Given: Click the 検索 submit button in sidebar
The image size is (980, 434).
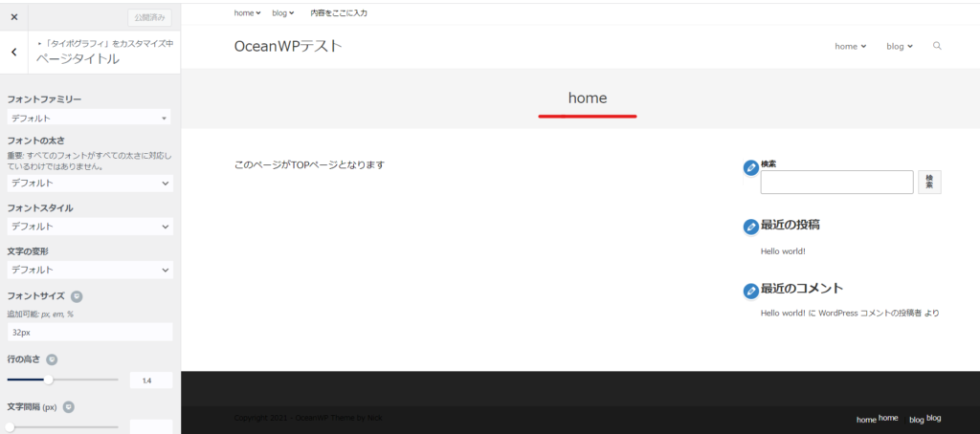Looking at the screenshot, I should point(929,182).
